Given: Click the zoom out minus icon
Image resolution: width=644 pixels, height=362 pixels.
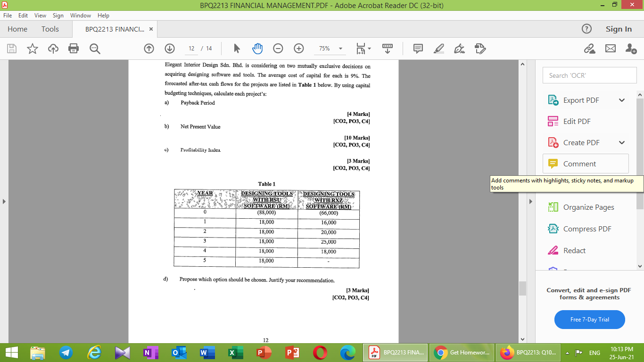Looking at the screenshot, I should pos(278,49).
